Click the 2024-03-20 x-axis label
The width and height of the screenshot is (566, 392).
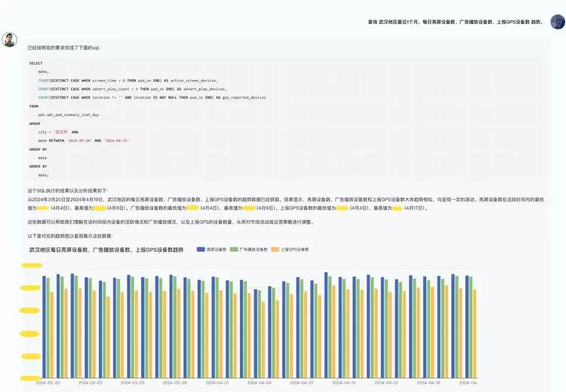tap(48, 383)
